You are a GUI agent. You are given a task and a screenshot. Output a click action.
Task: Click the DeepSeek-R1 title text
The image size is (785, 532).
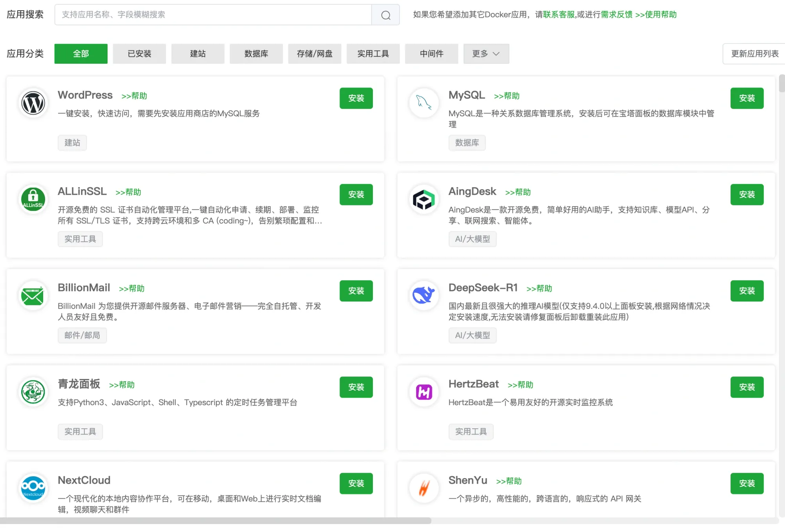point(483,288)
